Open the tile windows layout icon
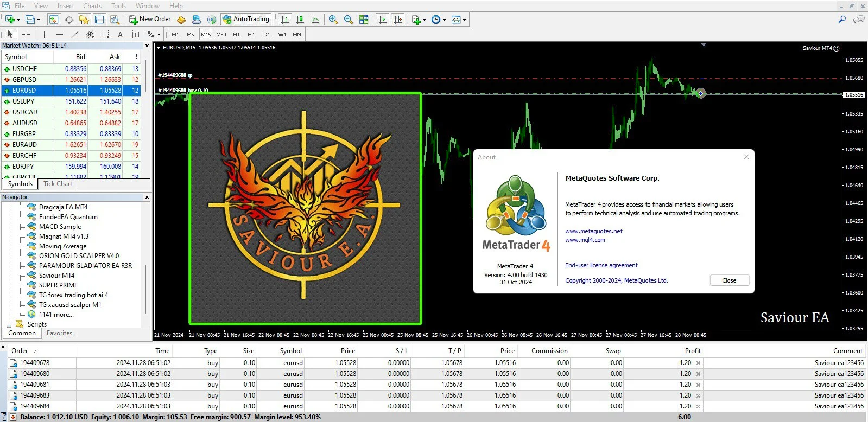Screen dimensions: 868x422 (364, 20)
